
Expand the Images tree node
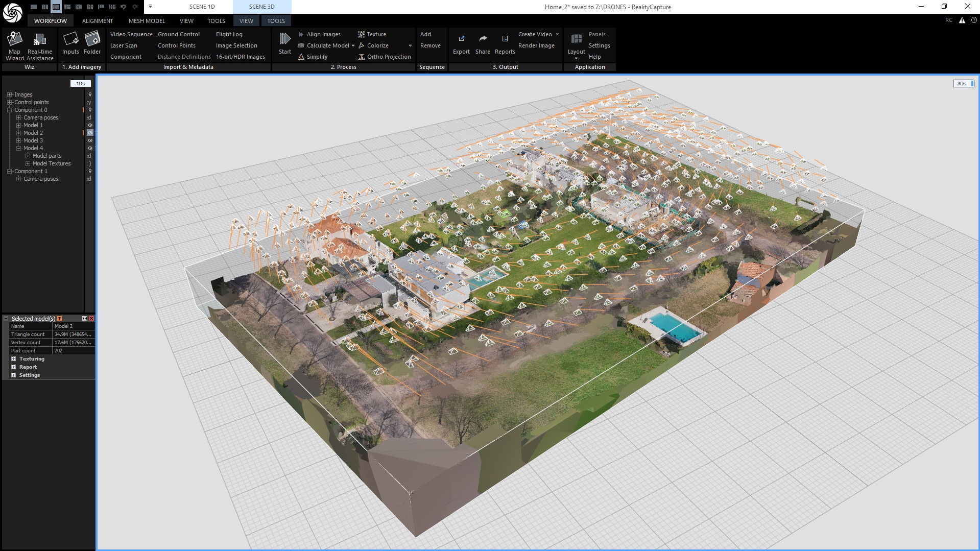pos(9,94)
